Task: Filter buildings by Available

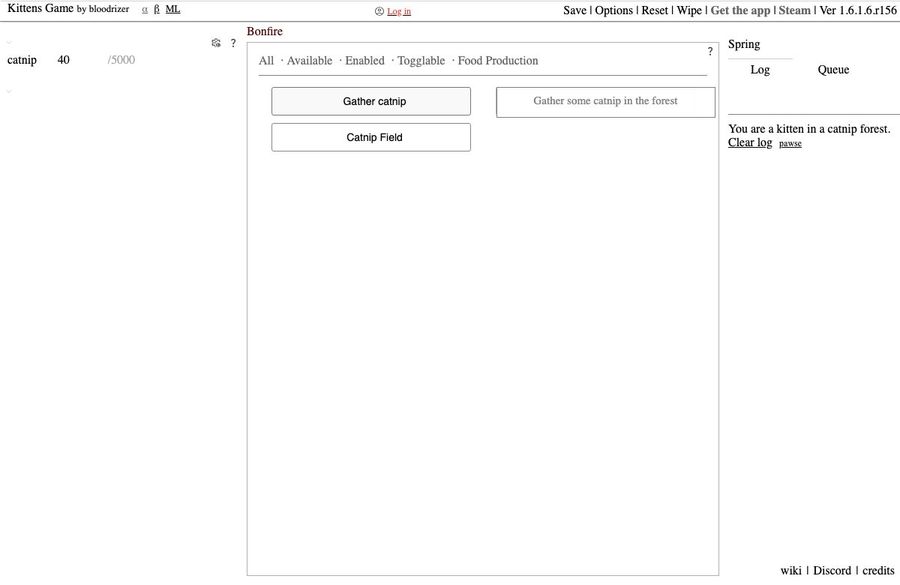Action: click(x=309, y=61)
